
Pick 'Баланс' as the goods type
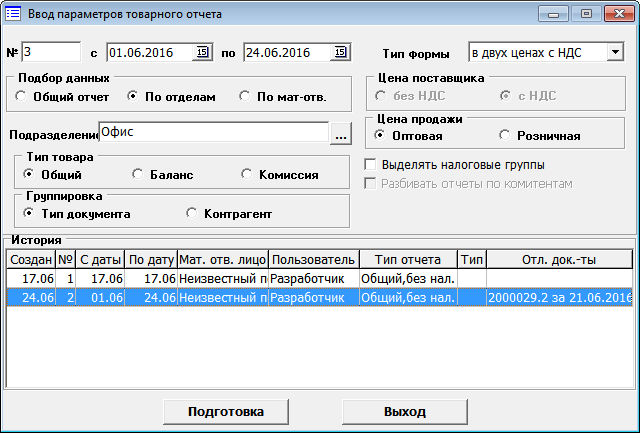139,175
